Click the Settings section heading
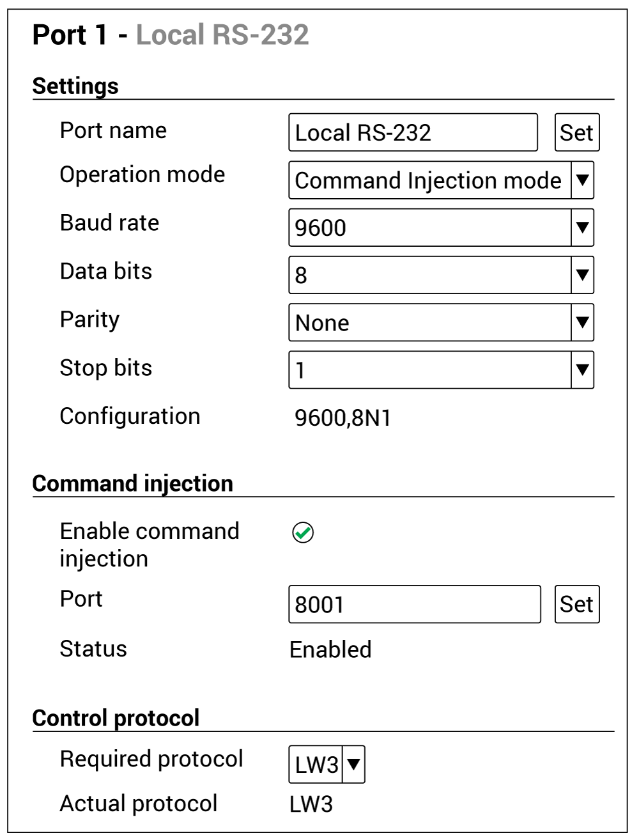 point(75,86)
